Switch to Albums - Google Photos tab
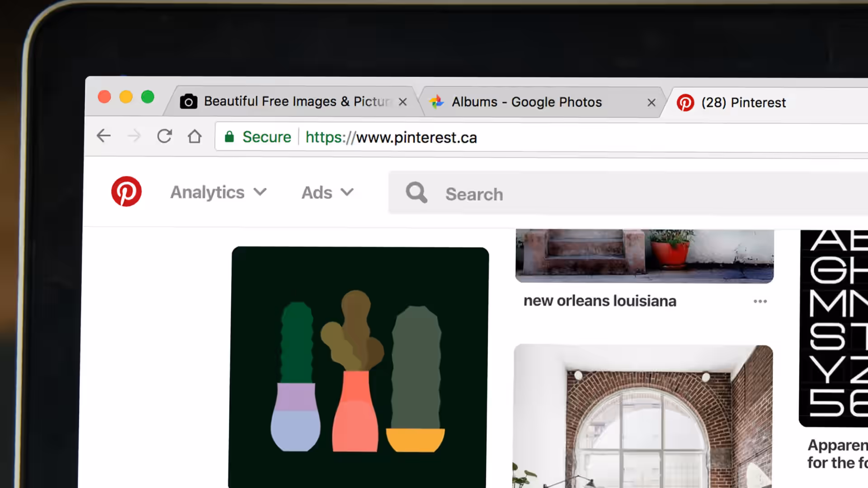 click(527, 102)
